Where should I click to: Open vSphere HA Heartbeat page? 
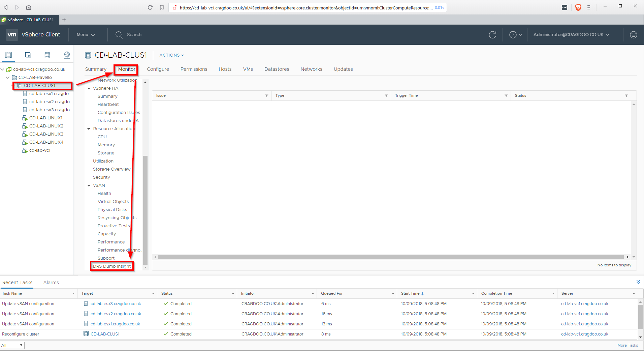point(108,105)
